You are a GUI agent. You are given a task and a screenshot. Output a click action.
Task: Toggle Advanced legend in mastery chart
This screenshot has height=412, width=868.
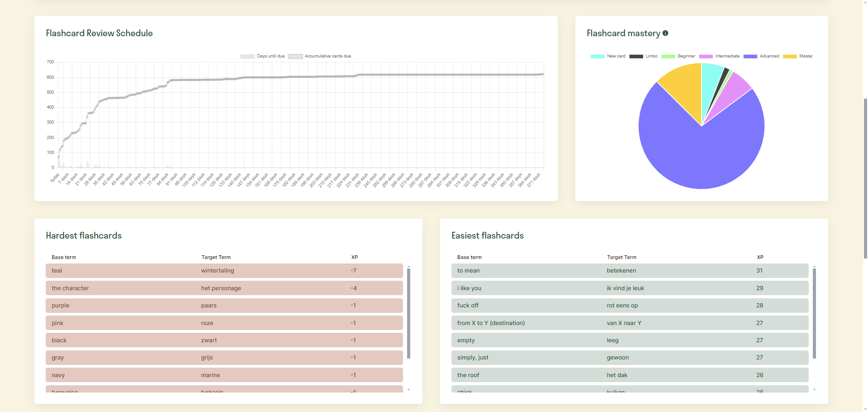pos(761,56)
